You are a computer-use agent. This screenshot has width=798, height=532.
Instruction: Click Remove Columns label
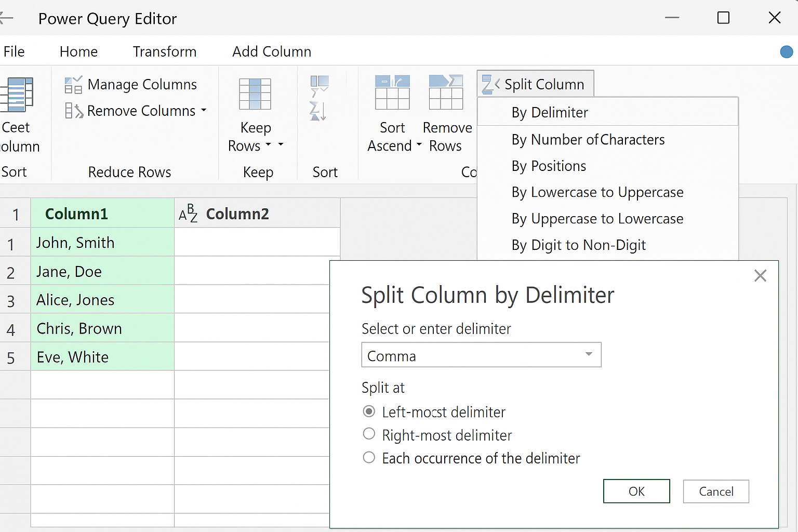(x=141, y=111)
